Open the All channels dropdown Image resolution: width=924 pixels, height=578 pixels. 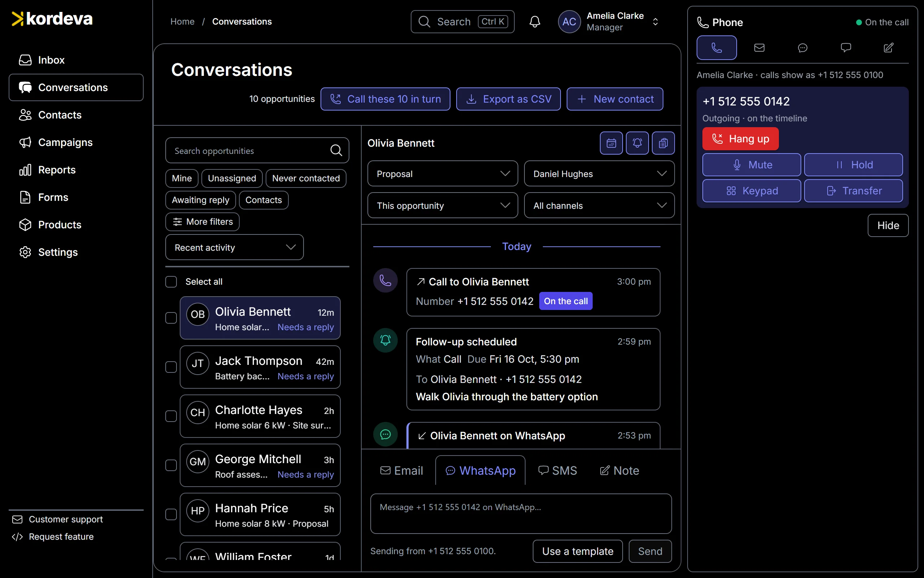(599, 206)
